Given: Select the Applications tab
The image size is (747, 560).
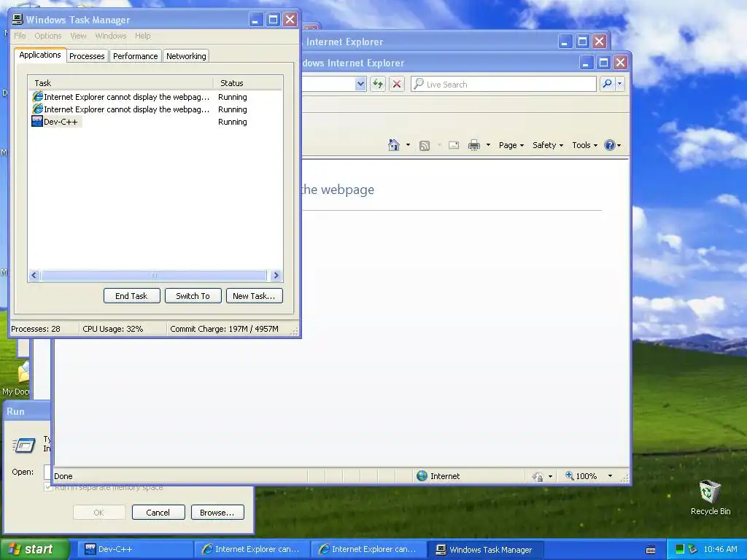Looking at the screenshot, I should [x=40, y=55].
